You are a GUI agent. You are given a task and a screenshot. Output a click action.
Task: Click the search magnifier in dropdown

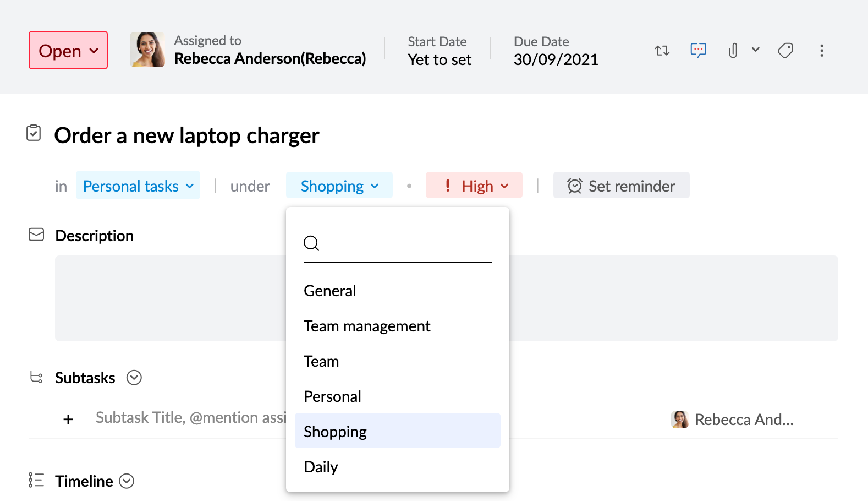pyautogui.click(x=311, y=243)
